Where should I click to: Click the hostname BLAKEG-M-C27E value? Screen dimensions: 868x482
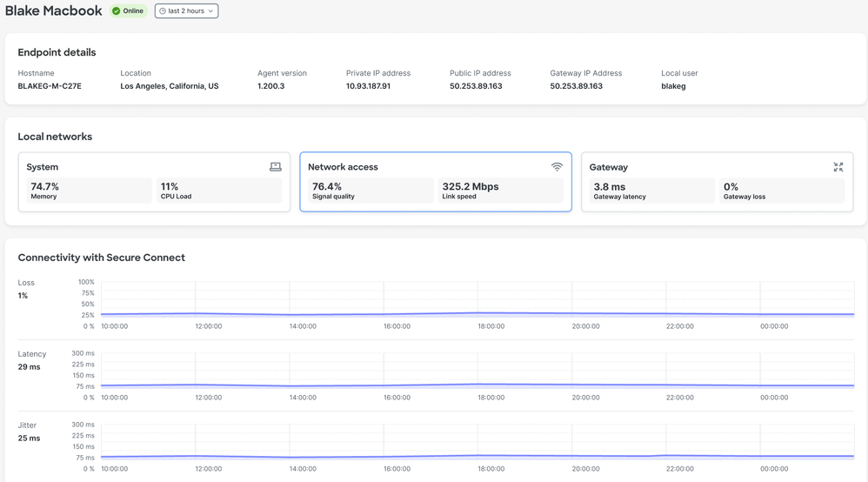click(50, 86)
